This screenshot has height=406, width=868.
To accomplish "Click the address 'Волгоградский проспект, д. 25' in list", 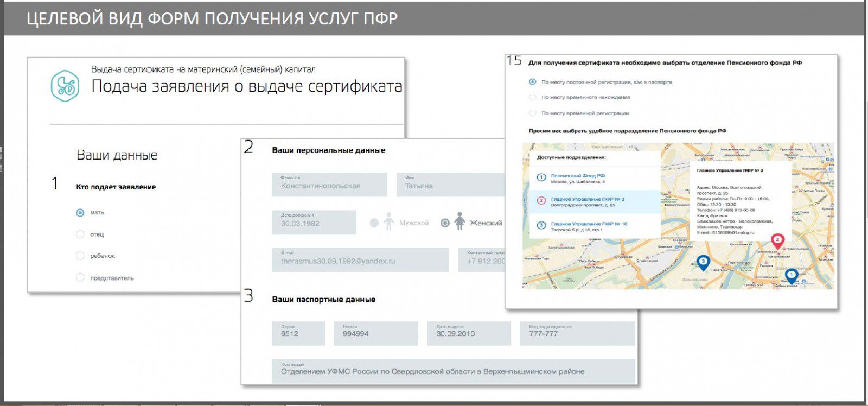I will [583, 205].
